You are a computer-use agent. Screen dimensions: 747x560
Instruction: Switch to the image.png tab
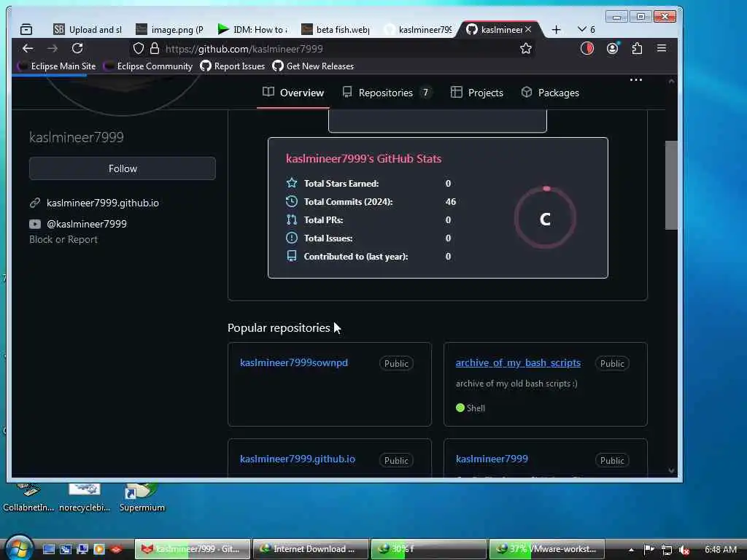point(169,29)
